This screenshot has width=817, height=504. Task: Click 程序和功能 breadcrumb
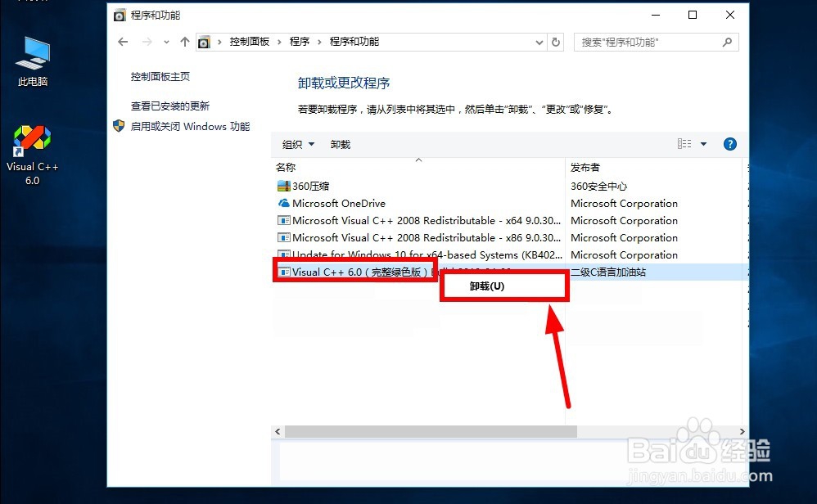(354, 42)
